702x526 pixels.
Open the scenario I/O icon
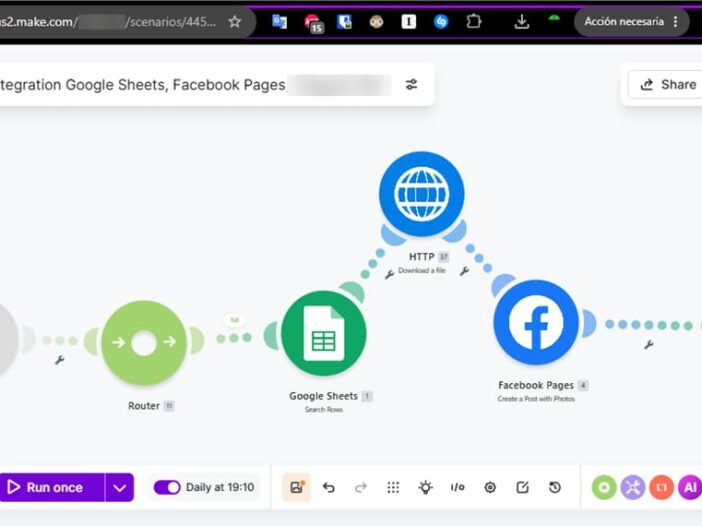(x=458, y=487)
